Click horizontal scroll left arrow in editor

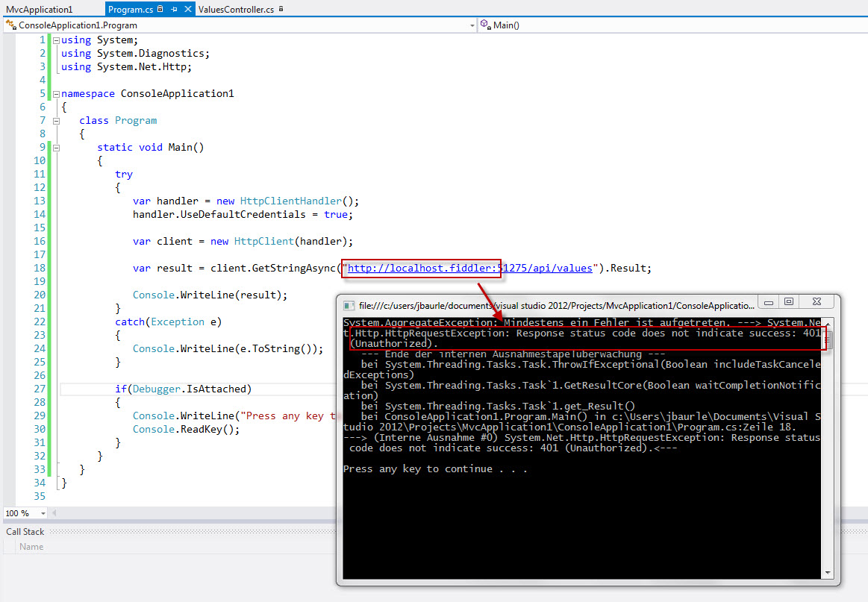(54, 513)
